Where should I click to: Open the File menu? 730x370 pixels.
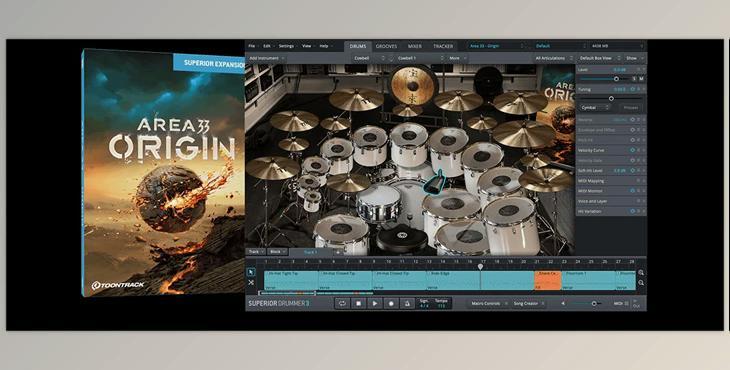pos(254,46)
